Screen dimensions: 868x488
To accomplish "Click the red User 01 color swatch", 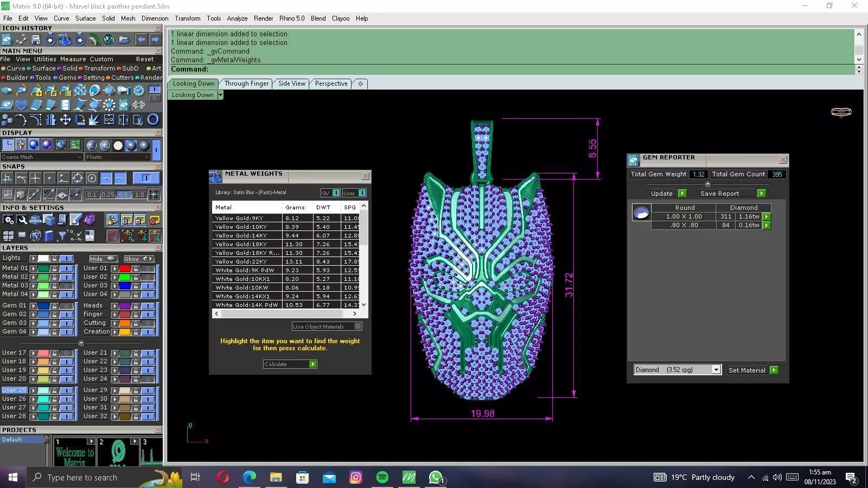I will click(125, 268).
